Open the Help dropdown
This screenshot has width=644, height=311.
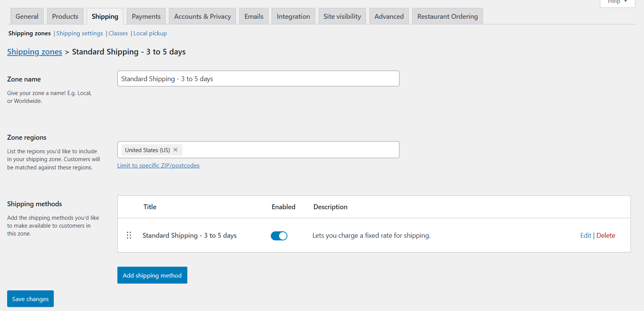pyautogui.click(x=617, y=2)
